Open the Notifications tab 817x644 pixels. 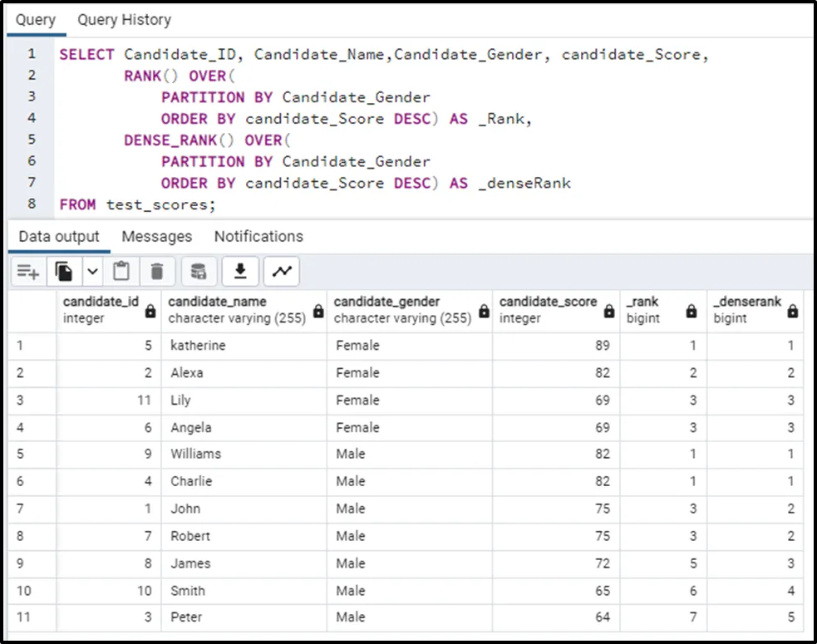click(258, 237)
